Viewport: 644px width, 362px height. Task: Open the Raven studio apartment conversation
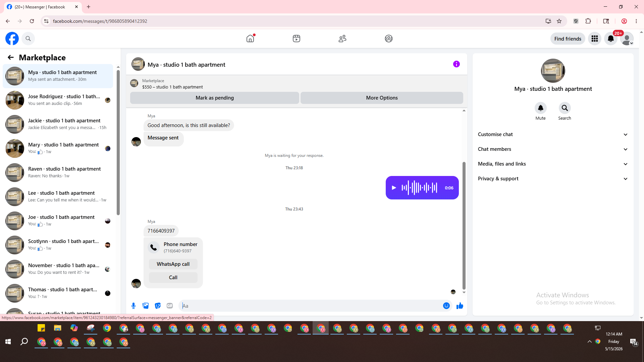(58, 173)
